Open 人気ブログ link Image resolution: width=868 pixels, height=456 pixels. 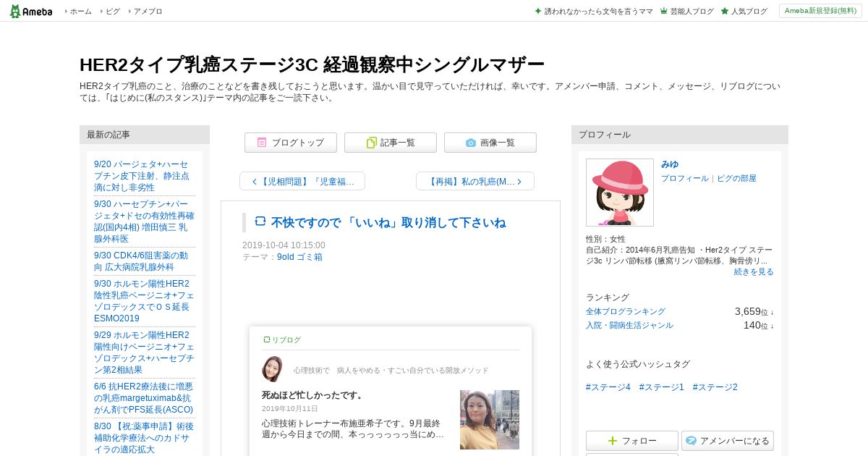click(x=749, y=11)
